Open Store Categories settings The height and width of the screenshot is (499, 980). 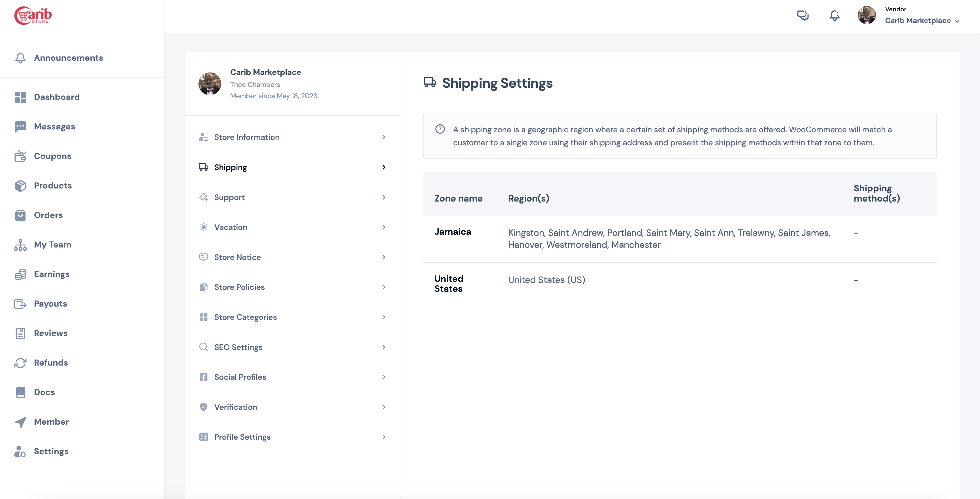[x=292, y=317]
